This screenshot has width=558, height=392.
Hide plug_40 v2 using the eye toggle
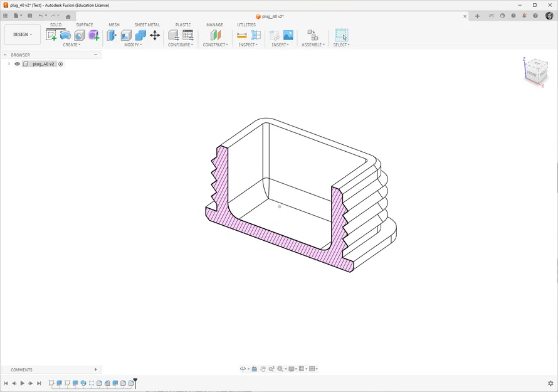tap(17, 63)
